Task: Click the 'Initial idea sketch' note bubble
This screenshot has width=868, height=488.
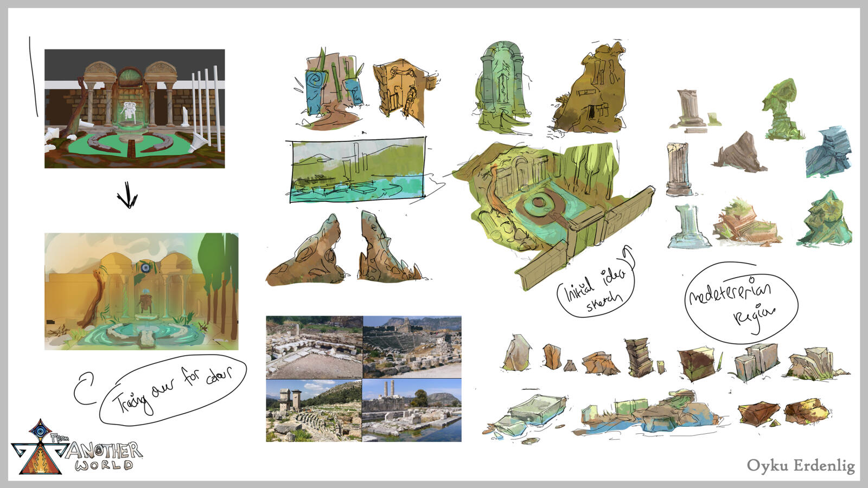Action: 596,287
